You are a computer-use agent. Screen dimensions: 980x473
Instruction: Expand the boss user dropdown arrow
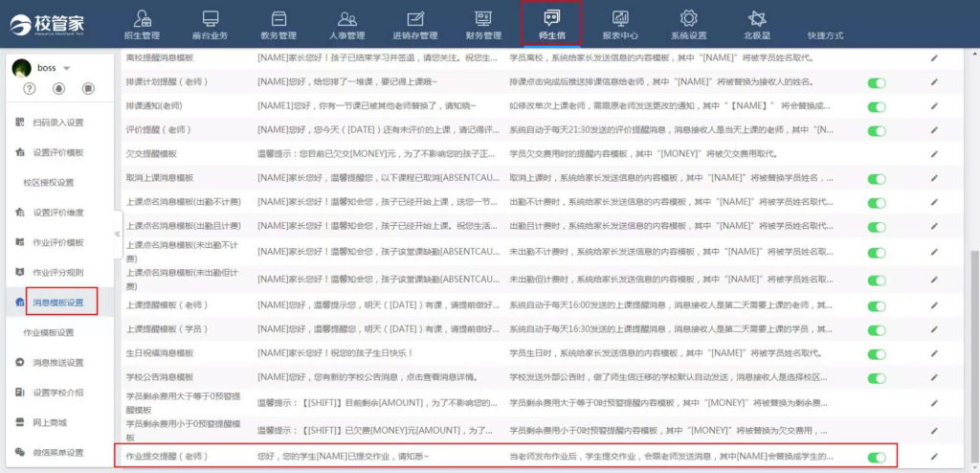click(x=67, y=69)
